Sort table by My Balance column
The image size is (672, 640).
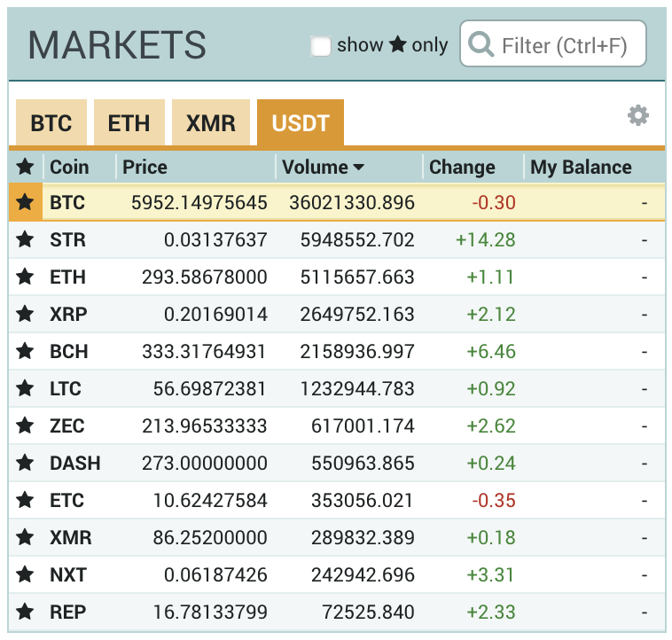click(581, 167)
